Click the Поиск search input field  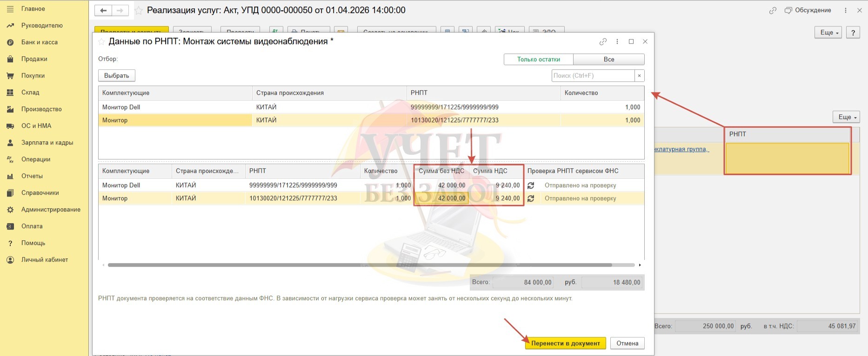click(593, 76)
